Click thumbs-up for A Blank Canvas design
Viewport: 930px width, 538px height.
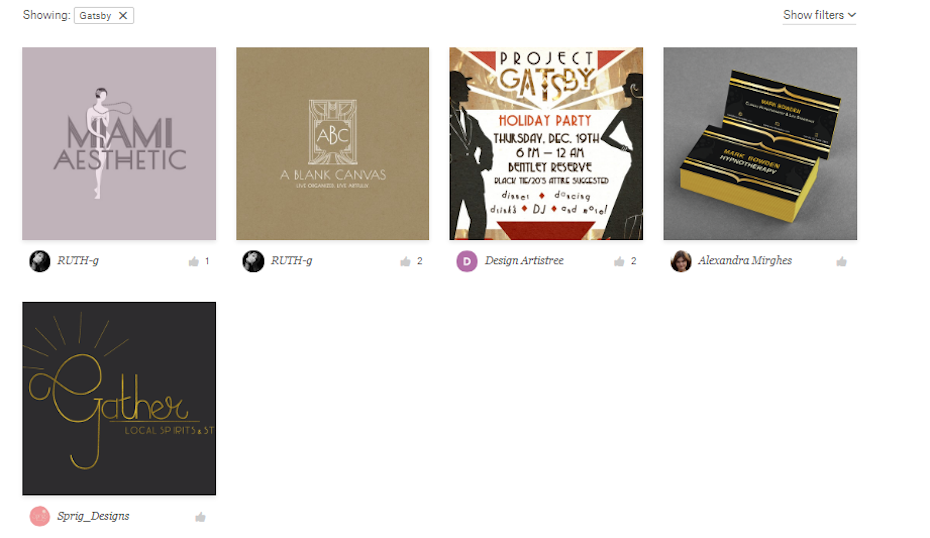tap(405, 262)
